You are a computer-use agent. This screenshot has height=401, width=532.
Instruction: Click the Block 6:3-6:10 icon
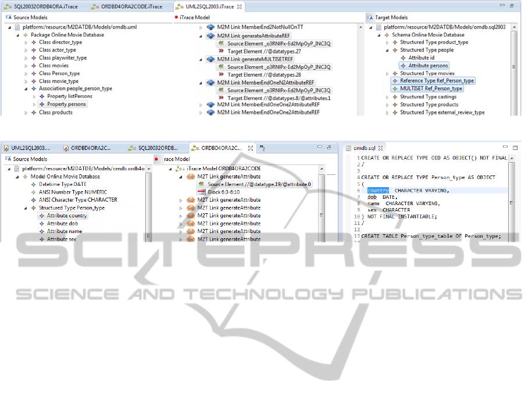(x=201, y=192)
